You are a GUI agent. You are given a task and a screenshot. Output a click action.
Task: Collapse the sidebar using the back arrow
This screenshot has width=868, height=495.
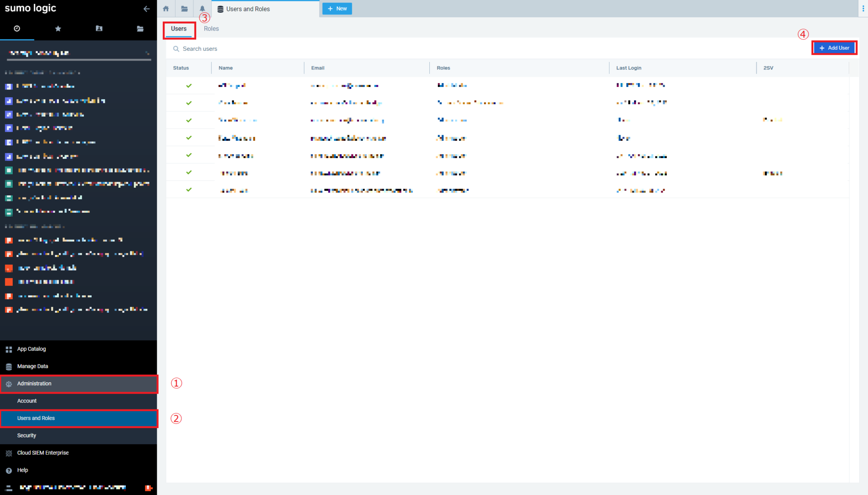[147, 8]
